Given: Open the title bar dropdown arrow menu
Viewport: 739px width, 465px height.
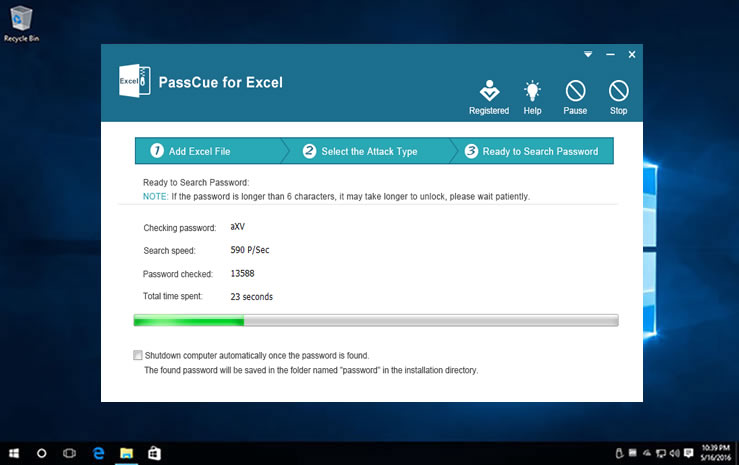Looking at the screenshot, I should (x=588, y=54).
